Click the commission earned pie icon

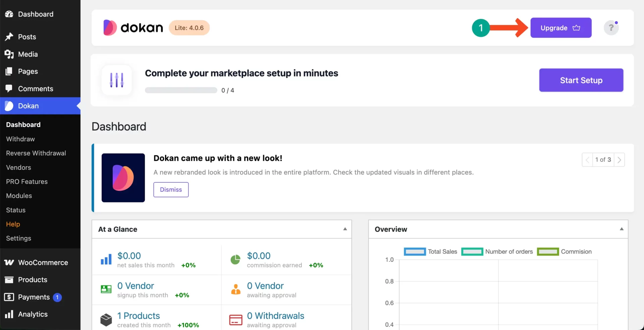pyautogui.click(x=235, y=259)
